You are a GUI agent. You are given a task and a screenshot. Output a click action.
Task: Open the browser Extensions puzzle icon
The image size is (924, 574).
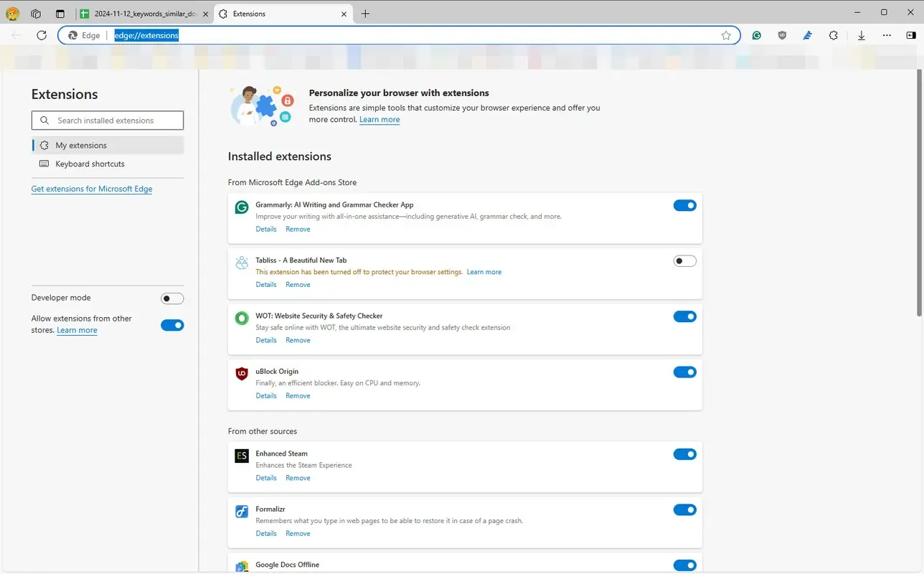point(834,35)
